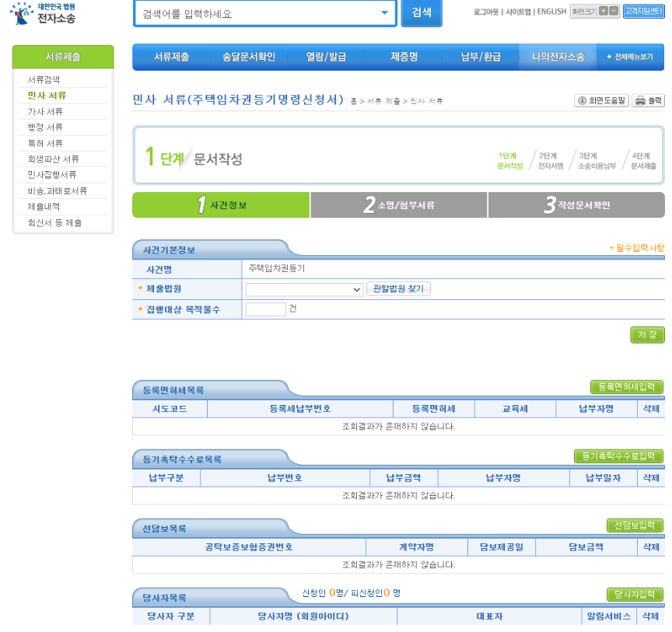
Task: Click the 집행대상 목적물수 input field
Action: click(265, 309)
